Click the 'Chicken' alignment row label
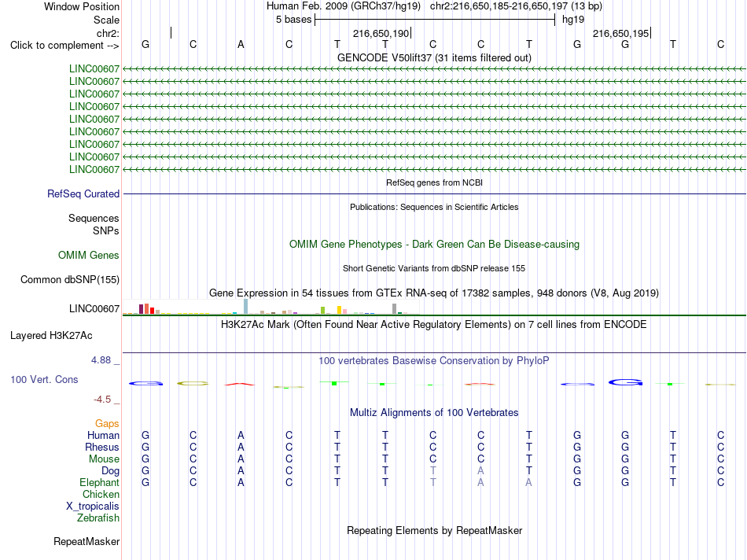747x560 pixels. coord(101,494)
